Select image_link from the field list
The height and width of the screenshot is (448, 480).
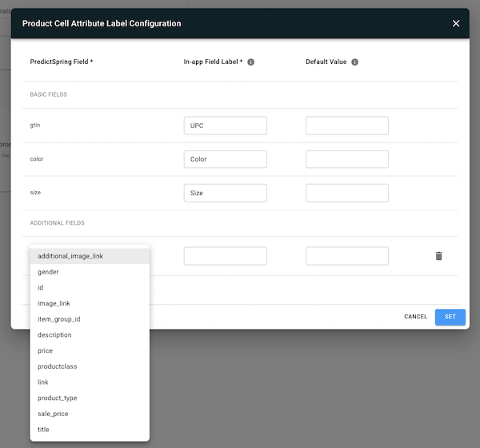(90, 303)
